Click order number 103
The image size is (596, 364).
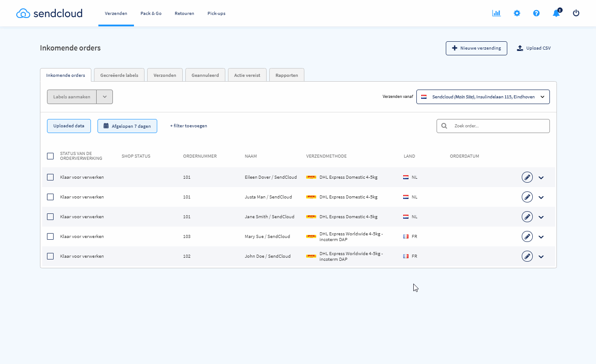187,237
